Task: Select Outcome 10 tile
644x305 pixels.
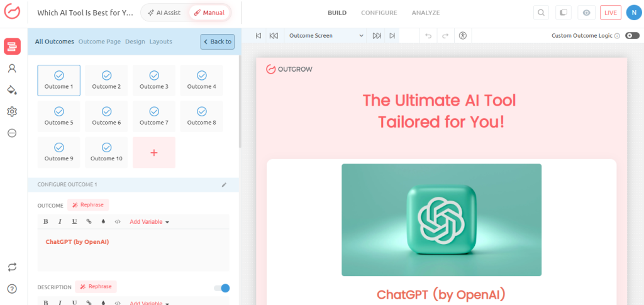Action: (x=106, y=153)
